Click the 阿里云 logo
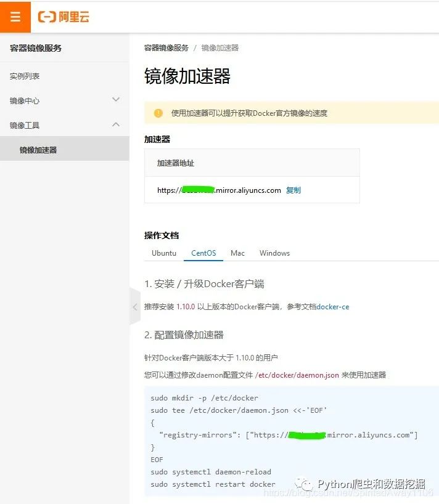 click(x=64, y=17)
